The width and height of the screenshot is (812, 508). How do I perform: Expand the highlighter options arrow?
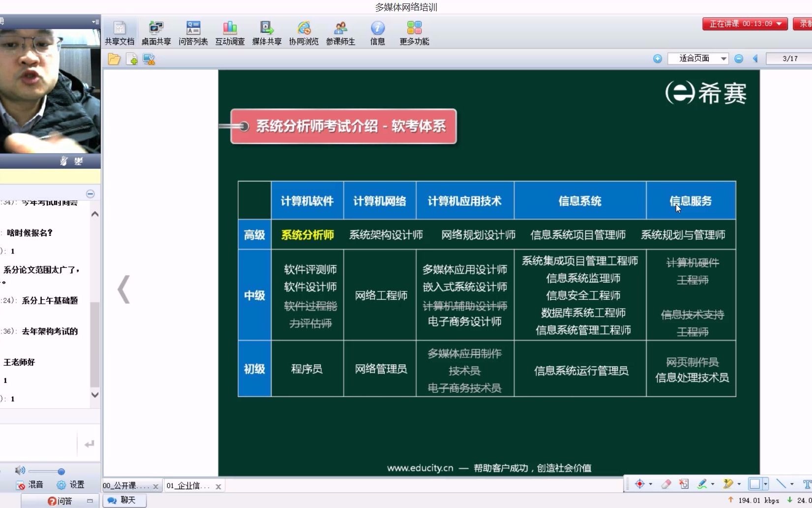[x=739, y=484]
